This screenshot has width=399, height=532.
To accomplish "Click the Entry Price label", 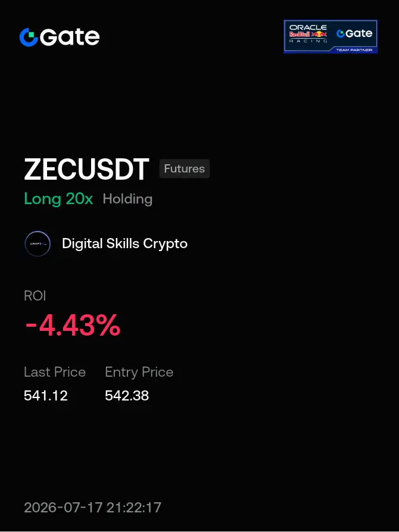I will (x=139, y=372).
